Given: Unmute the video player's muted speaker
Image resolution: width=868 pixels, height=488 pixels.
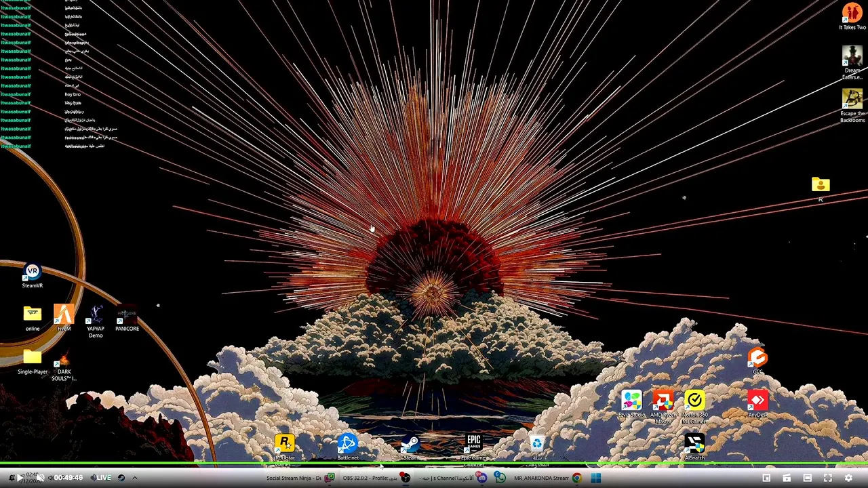Looking at the screenshot, I should (x=41, y=478).
